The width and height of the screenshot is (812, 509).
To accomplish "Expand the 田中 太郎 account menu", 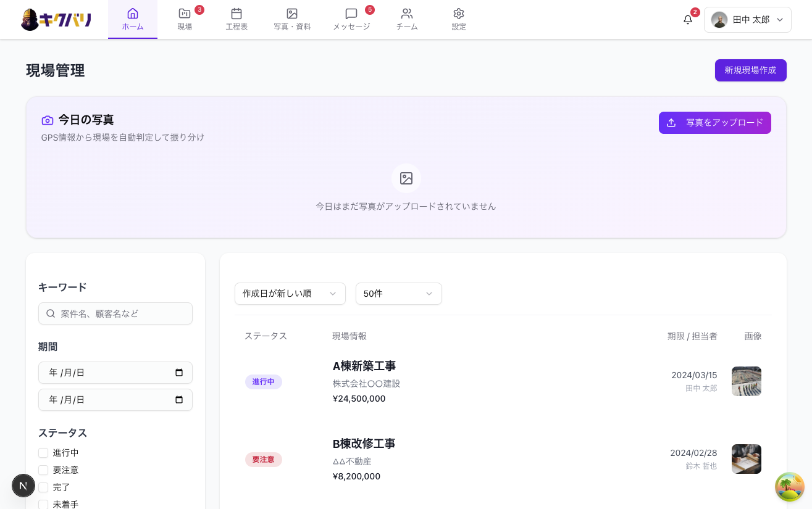I will [x=748, y=19].
